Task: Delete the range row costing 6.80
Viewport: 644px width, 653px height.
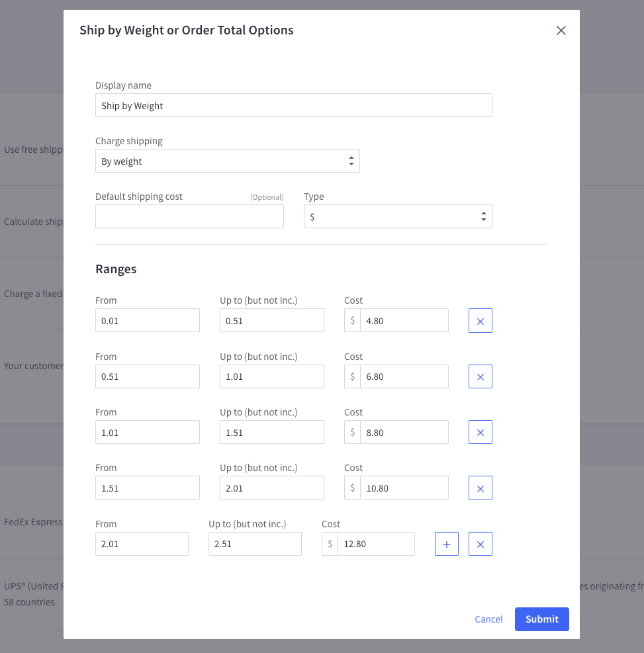Action: click(x=481, y=376)
